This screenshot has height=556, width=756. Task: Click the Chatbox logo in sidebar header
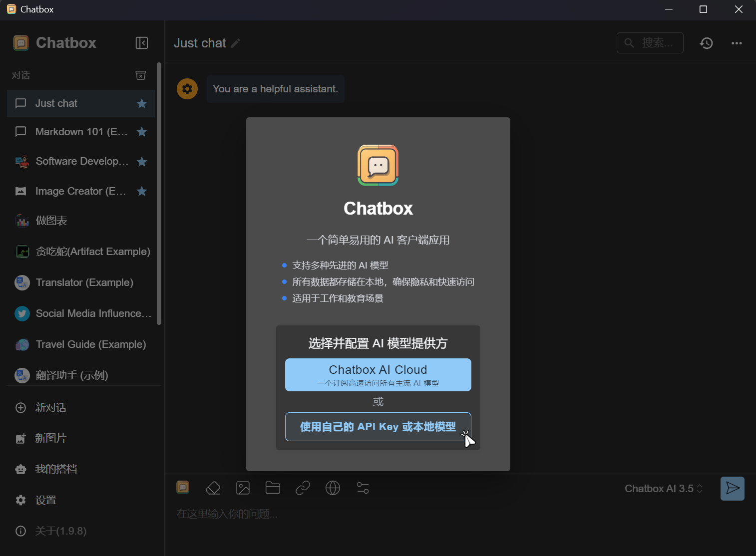pyautogui.click(x=20, y=43)
